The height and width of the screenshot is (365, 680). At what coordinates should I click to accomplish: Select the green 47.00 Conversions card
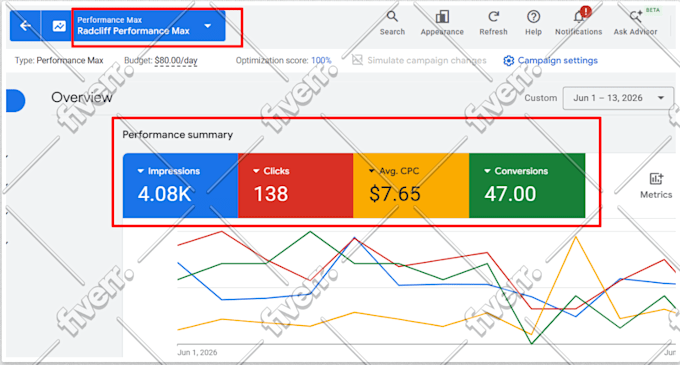tap(527, 186)
